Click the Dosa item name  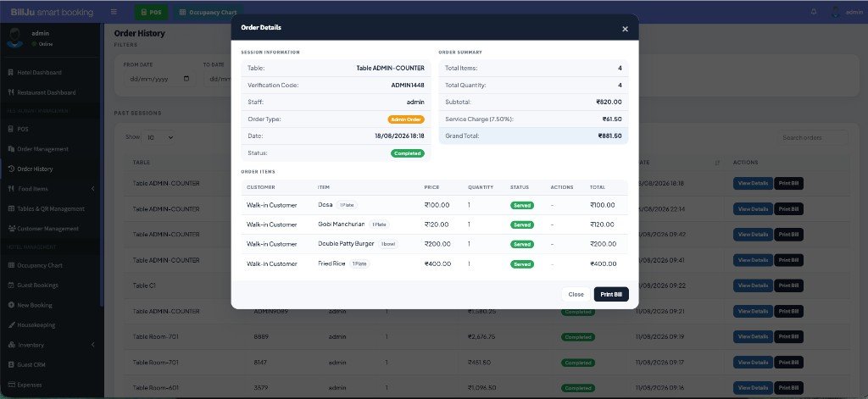pyautogui.click(x=325, y=205)
